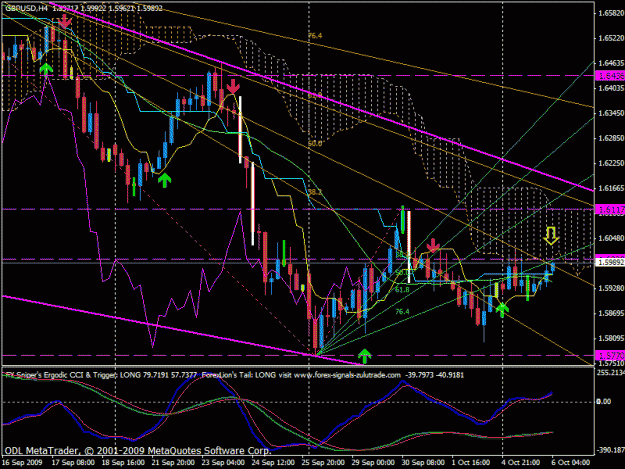625x469 pixels.
Task: Select the green up arrow on the 1.5770 line
Action: pyautogui.click(x=364, y=356)
